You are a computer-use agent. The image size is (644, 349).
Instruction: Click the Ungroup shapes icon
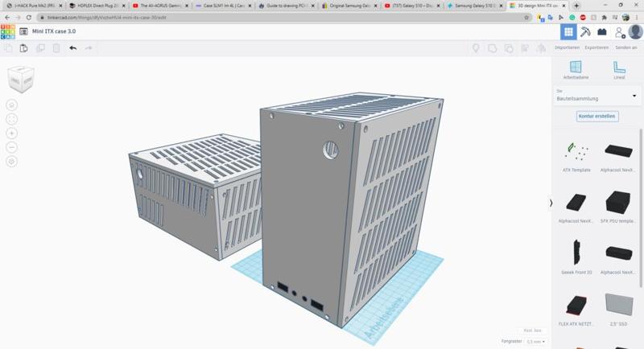click(509, 48)
